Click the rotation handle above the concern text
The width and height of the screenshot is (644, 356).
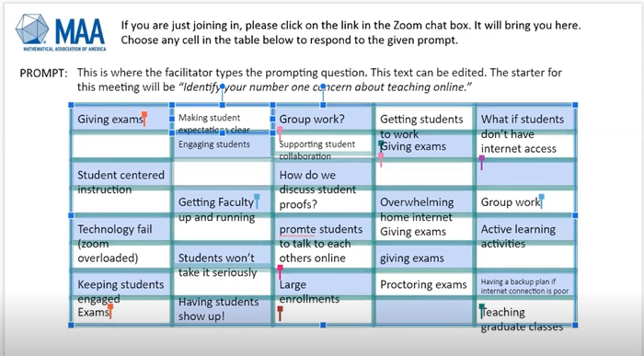coord(323,86)
